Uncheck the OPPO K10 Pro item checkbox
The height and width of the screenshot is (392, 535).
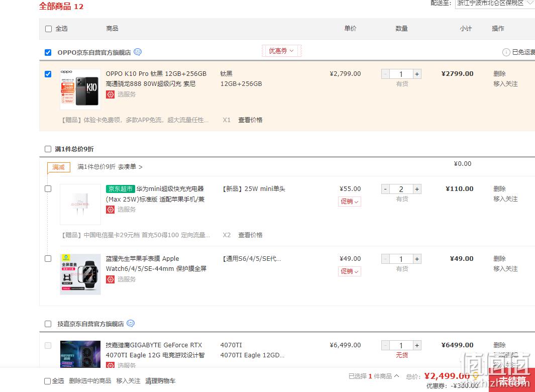click(x=48, y=74)
